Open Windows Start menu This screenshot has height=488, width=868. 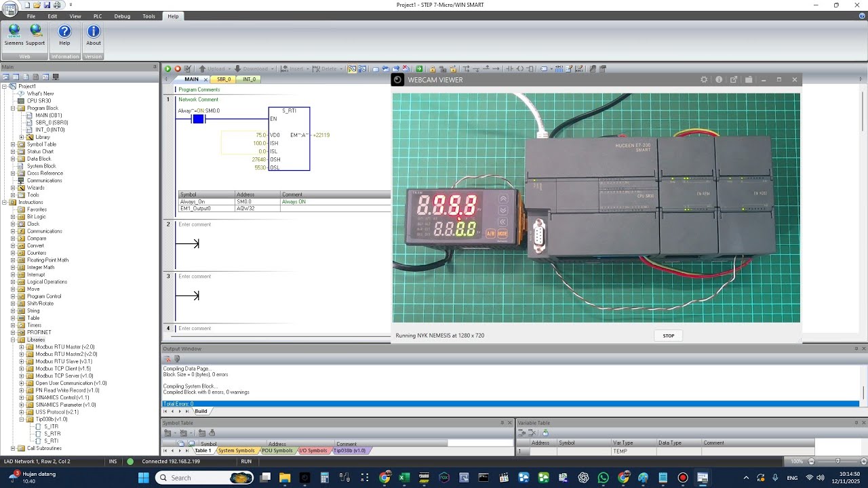tap(143, 478)
